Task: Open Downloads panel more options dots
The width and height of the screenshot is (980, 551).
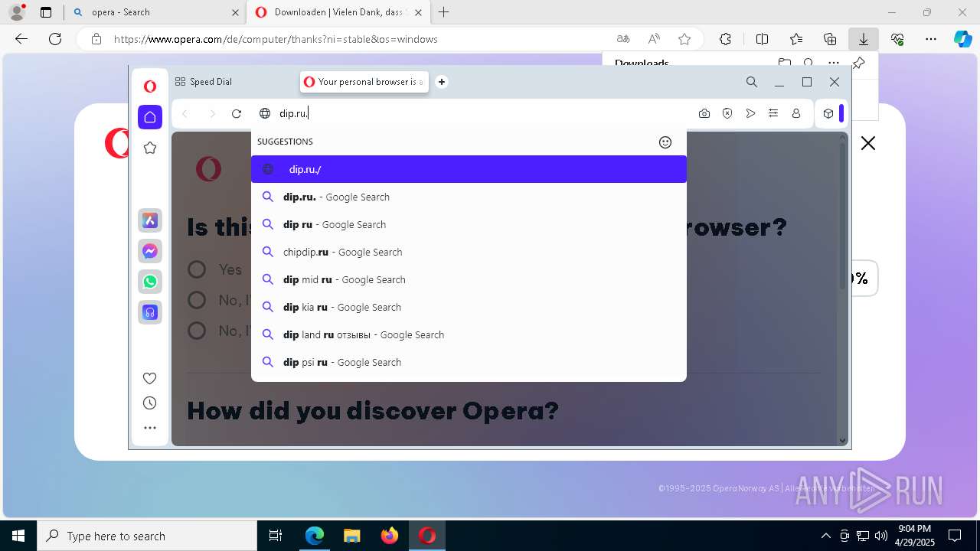Action: click(834, 63)
